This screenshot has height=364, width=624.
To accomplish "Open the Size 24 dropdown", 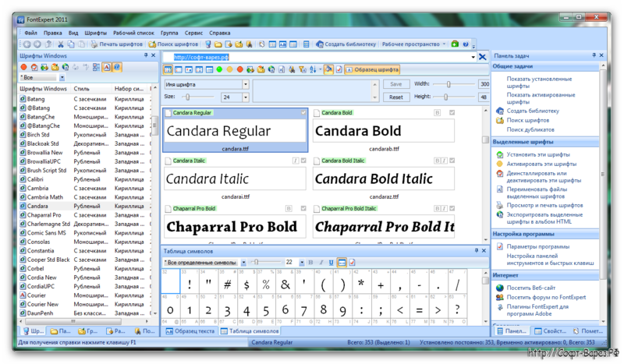I will point(246,97).
